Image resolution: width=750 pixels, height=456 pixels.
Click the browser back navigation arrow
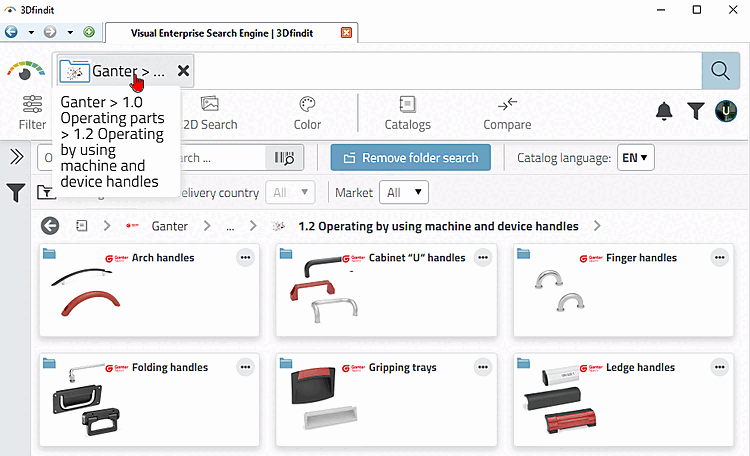point(11,32)
